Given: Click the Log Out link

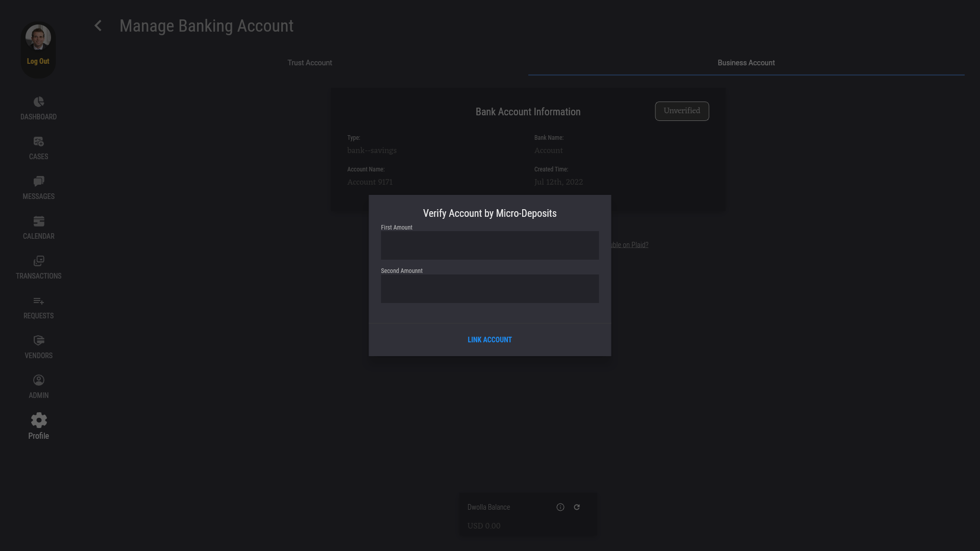Looking at the screenshot, I should pyautogui.click(x=38, y=61).
